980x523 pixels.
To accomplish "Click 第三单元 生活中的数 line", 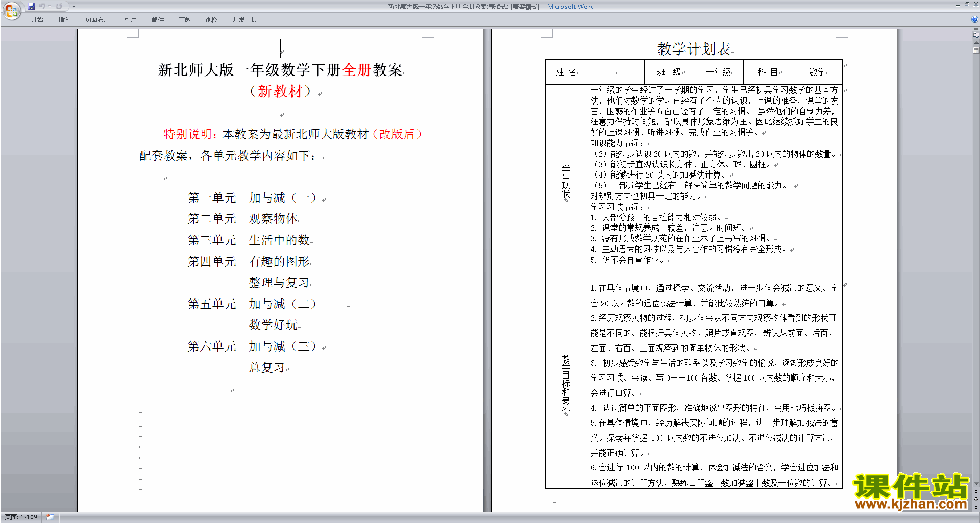I will (249, 240).
